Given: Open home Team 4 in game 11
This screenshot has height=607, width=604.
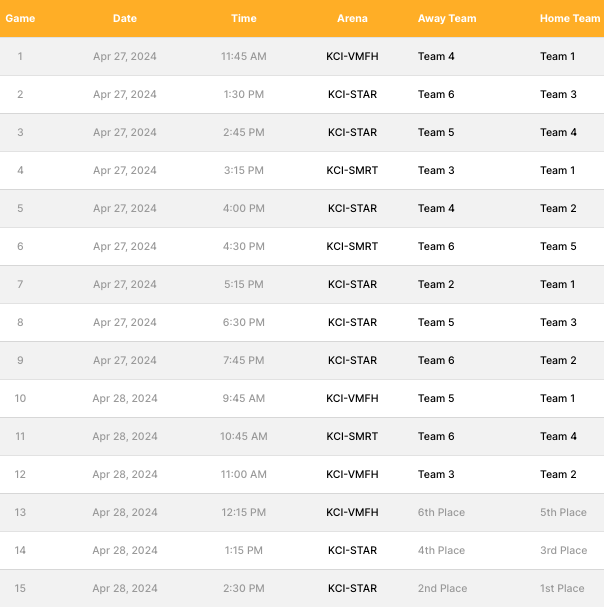Looking at the screenshot, I should click(x=558, y=436).
